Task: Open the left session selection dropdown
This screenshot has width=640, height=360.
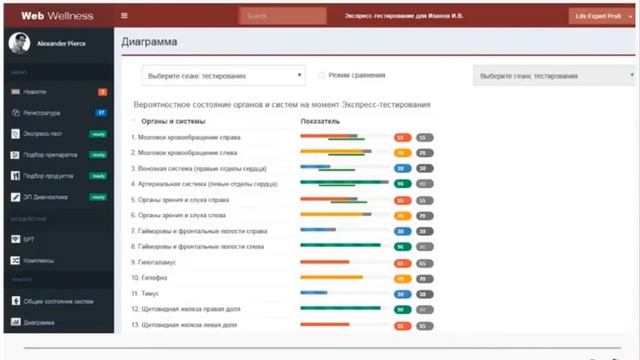Action: (x=223, y=76)
